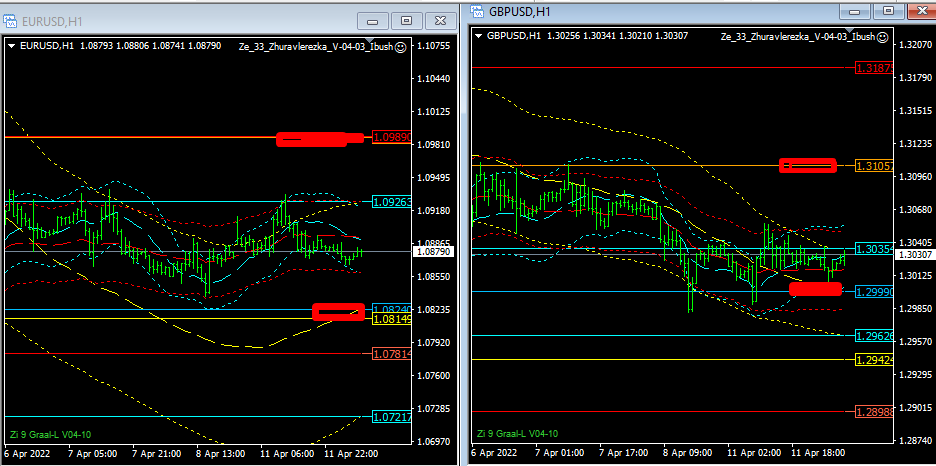Viewport: 936px width, 466px height.
Task: Click the GBPUSD window chart icon
Action: point(478,11)
